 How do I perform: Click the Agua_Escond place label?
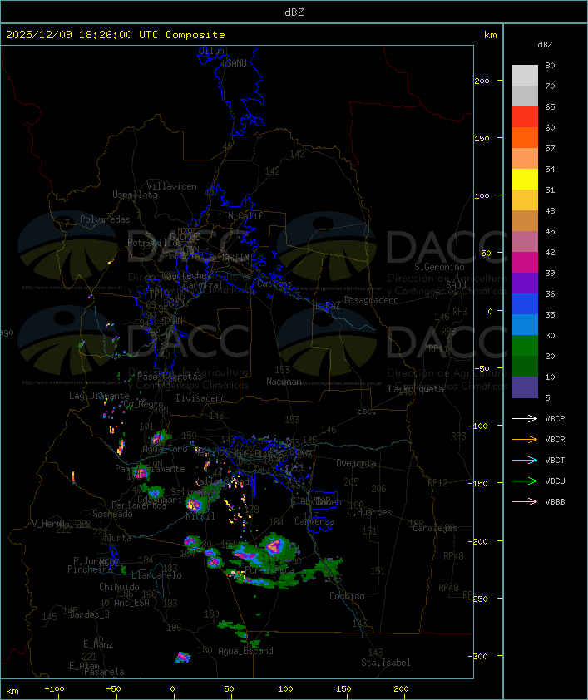[245, 651]
